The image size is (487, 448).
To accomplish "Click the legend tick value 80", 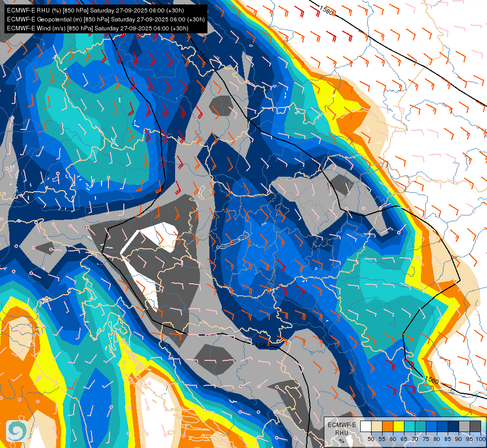I will click(437, 440).
